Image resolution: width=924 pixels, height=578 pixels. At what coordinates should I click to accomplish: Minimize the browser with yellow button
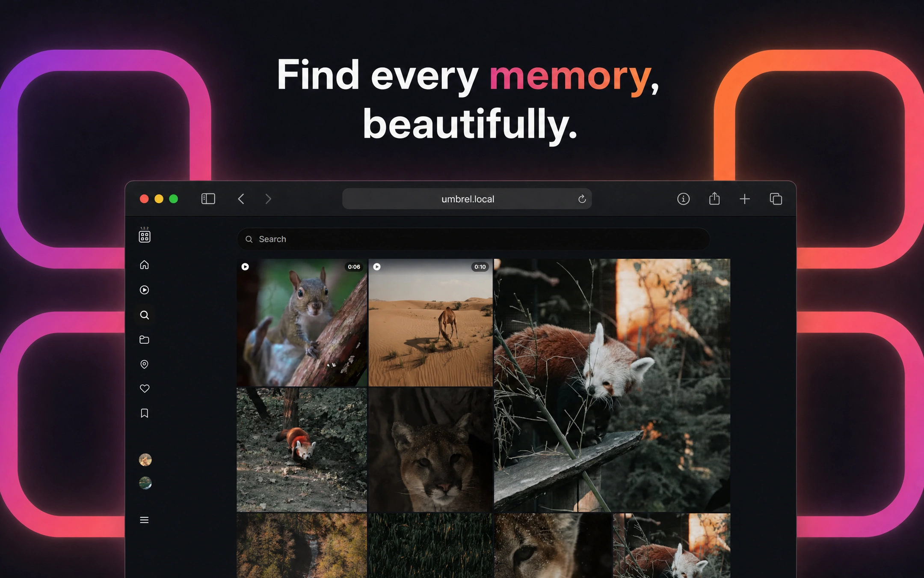pyautogui.click(x=159, y=199)
